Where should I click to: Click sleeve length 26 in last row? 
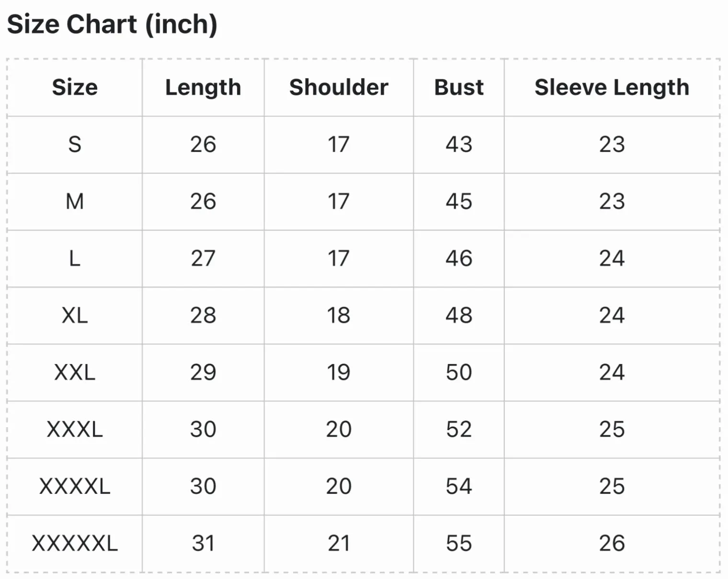(x=612, y=543)
